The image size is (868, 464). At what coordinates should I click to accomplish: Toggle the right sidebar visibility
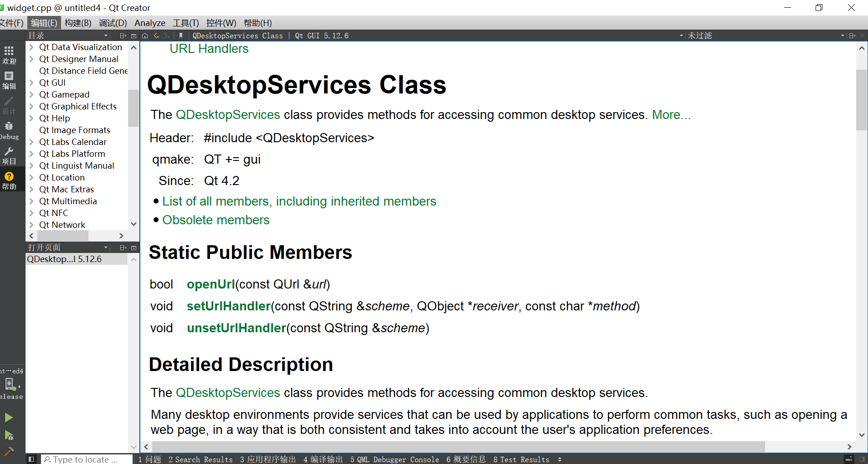[x=862, y=459]
